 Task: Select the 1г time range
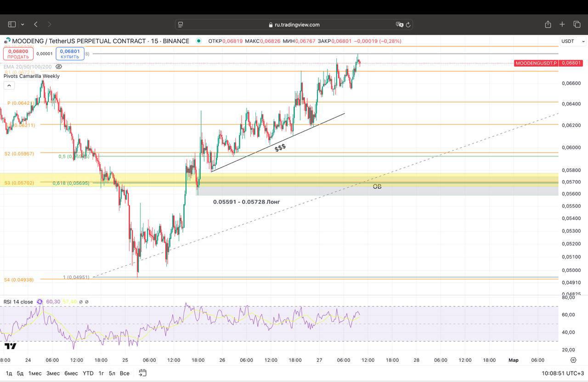coord(101,373)
